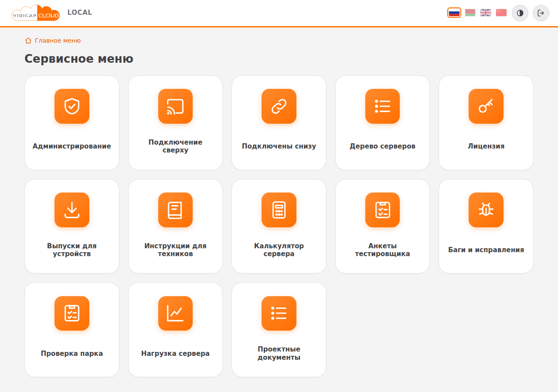
Task: Click the chart icon for Нагрузка сервера
Action: 175,314
